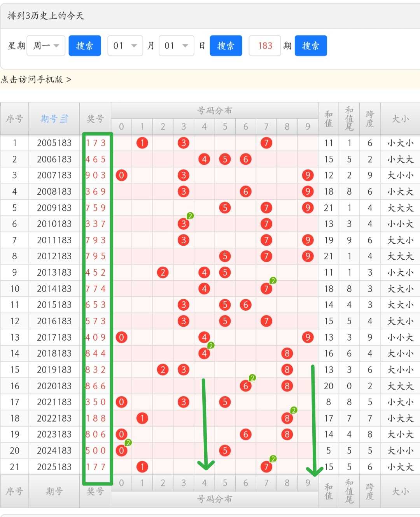
Task: Click red ball 6 in row 2015183
Action: (x=245, y=305)
